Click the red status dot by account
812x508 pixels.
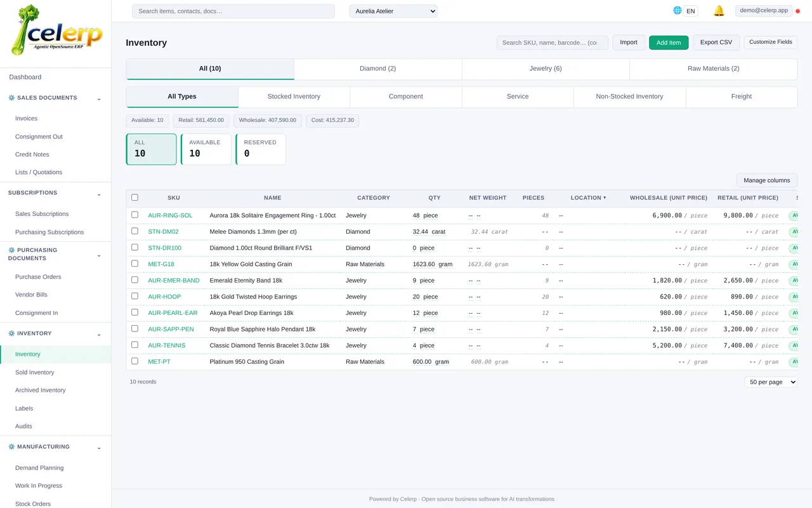point(797,11)
